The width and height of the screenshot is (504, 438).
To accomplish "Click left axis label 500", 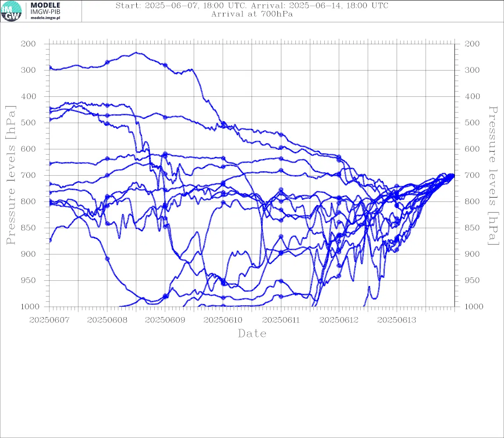I will [x=28, y=123].
